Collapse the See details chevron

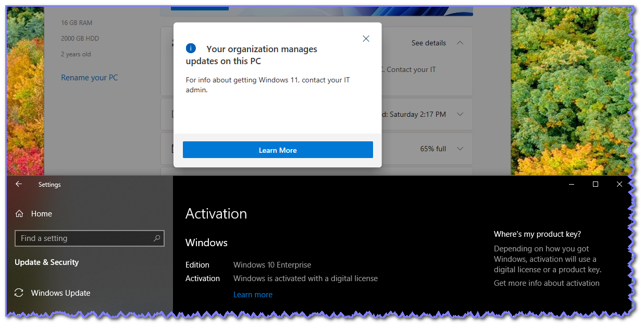click(x=460, y=43)
